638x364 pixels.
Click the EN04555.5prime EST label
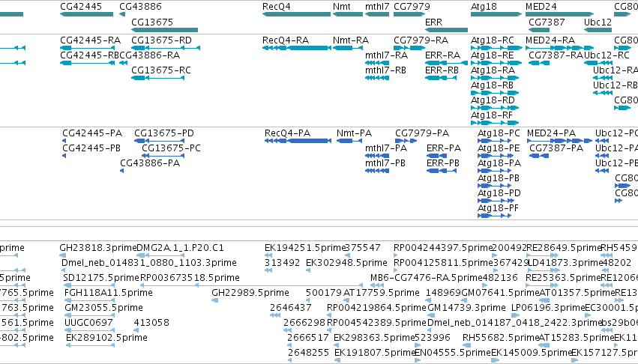pos(453,353)
